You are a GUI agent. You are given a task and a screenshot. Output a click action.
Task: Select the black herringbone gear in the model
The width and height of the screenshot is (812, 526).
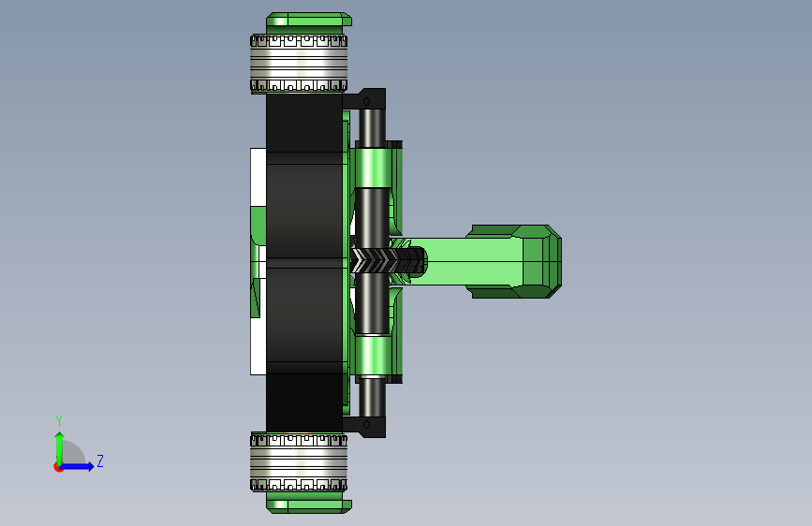(x=388, y=261)
